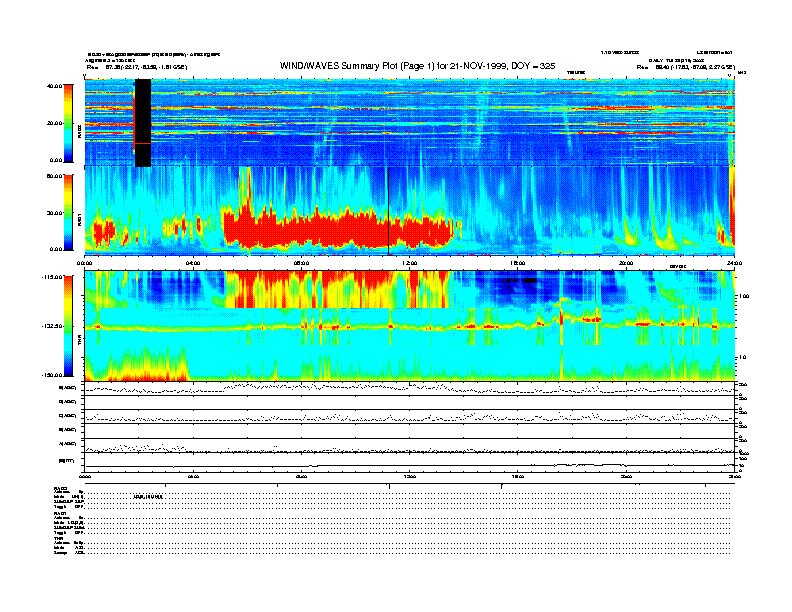Click the 16:00 label beneath the RAD1 spectrogram
This screenshot has width=792, height=612.
[518, 263]
